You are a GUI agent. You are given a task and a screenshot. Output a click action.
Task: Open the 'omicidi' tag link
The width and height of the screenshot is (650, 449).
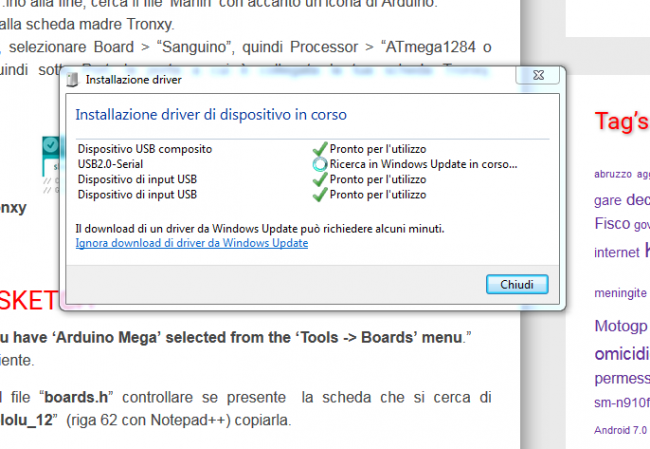tap(621, 354)
